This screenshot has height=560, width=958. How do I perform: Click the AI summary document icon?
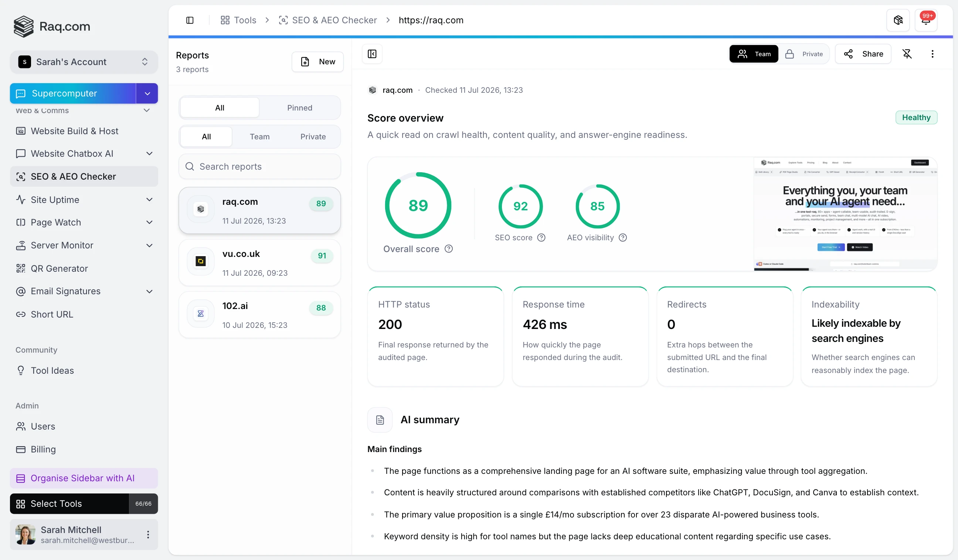click(380, 420)
